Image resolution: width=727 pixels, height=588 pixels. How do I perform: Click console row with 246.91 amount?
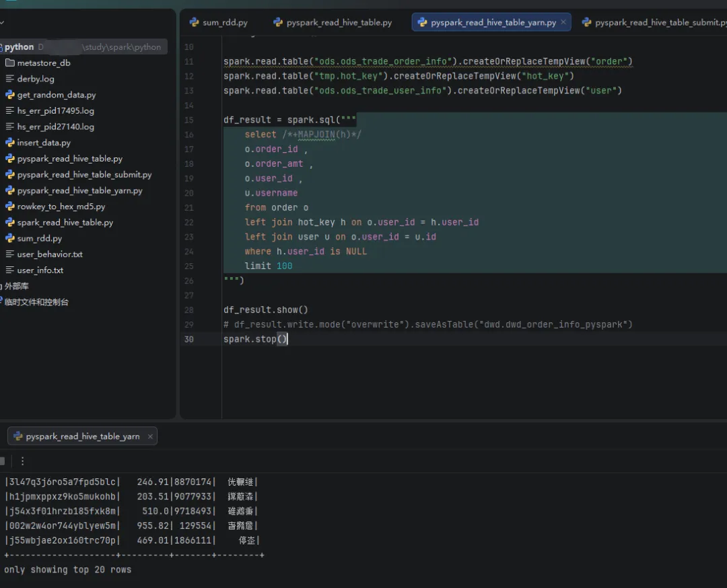click(131, 482)
